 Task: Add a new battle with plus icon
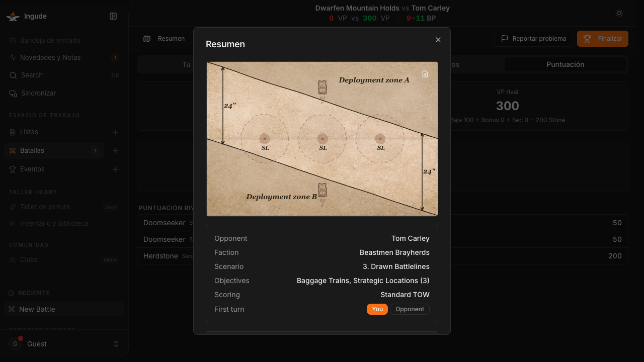pos(115,151)
